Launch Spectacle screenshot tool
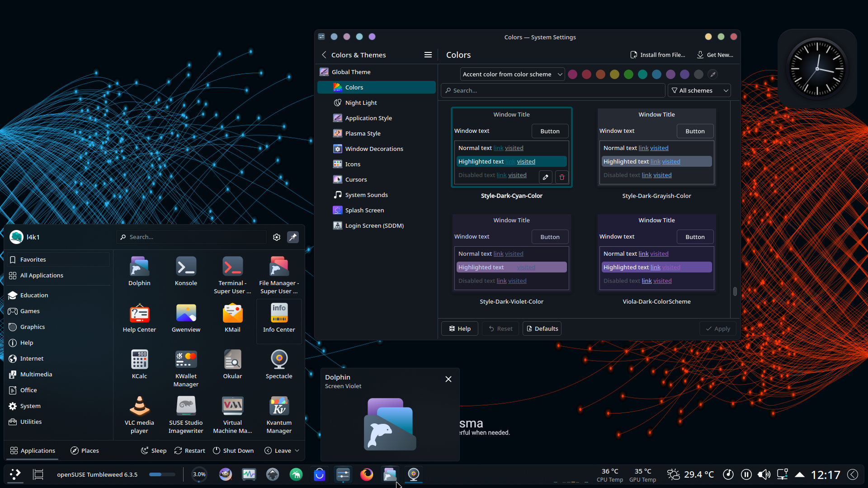 coord(279,364)
